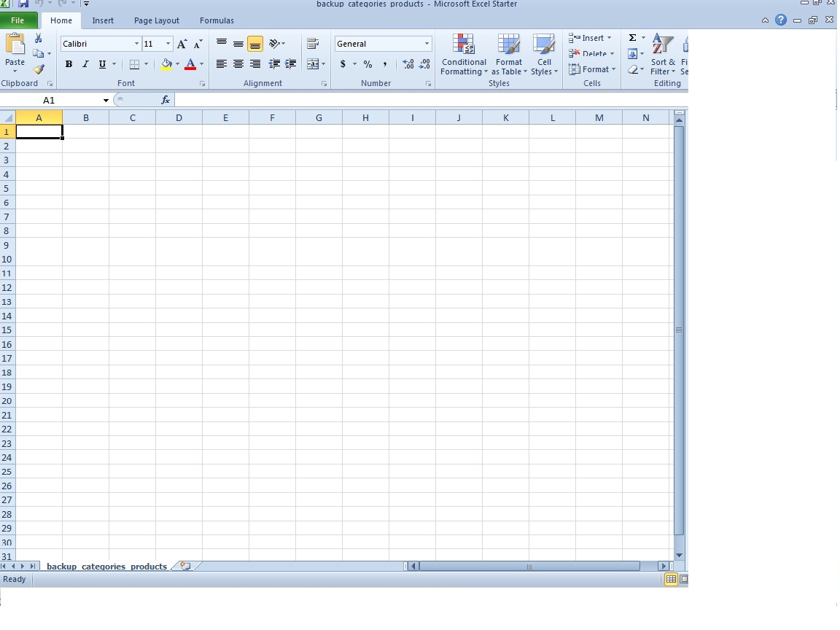Toggle Align Text Right
The height and width of the screenshot is (630, 840).
point(255,64)
